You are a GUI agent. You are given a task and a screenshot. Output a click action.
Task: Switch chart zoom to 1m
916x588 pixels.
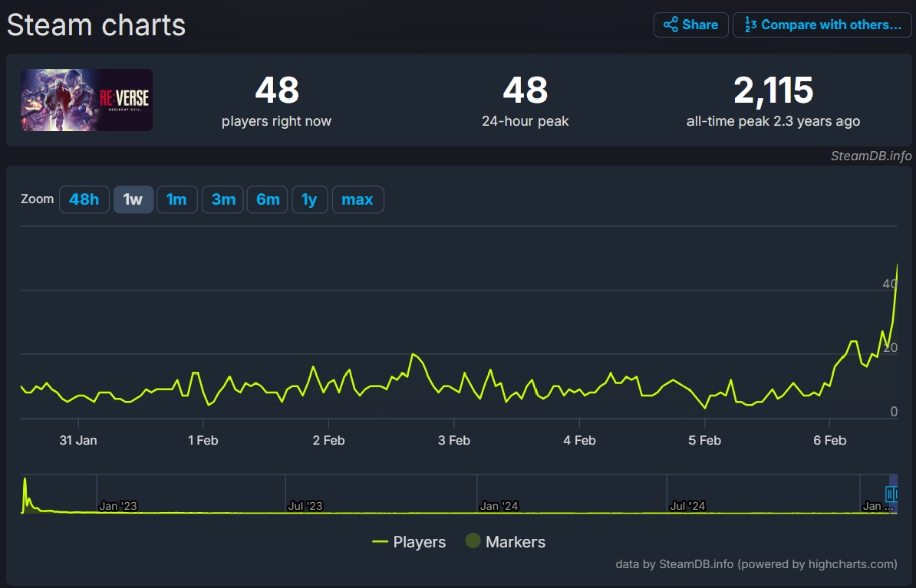(177, 199)
